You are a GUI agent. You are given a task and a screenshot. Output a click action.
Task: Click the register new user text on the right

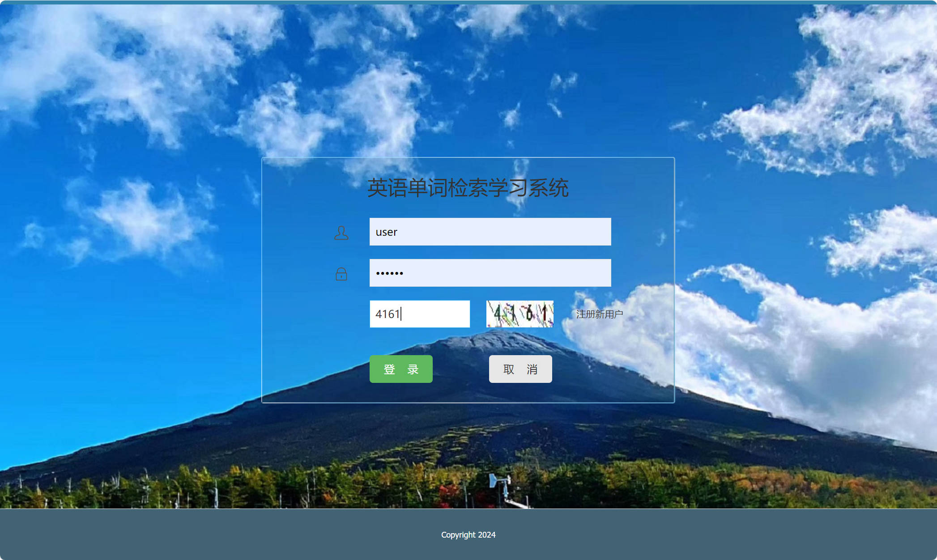(x=599, y=314)
